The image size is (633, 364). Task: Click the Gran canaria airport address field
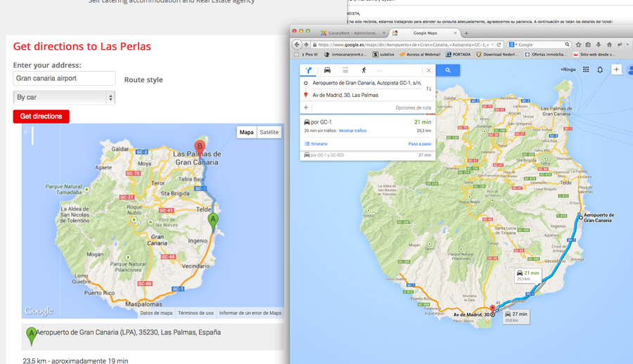tap(64, 78)
